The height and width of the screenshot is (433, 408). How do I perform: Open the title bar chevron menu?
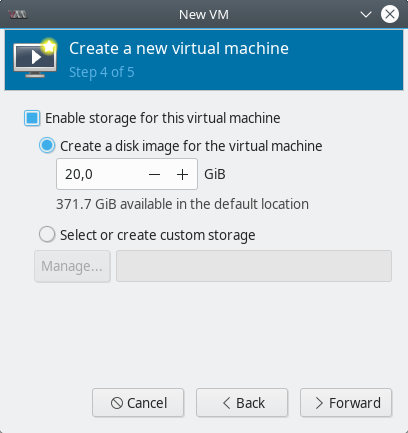[x=366, y=15]
